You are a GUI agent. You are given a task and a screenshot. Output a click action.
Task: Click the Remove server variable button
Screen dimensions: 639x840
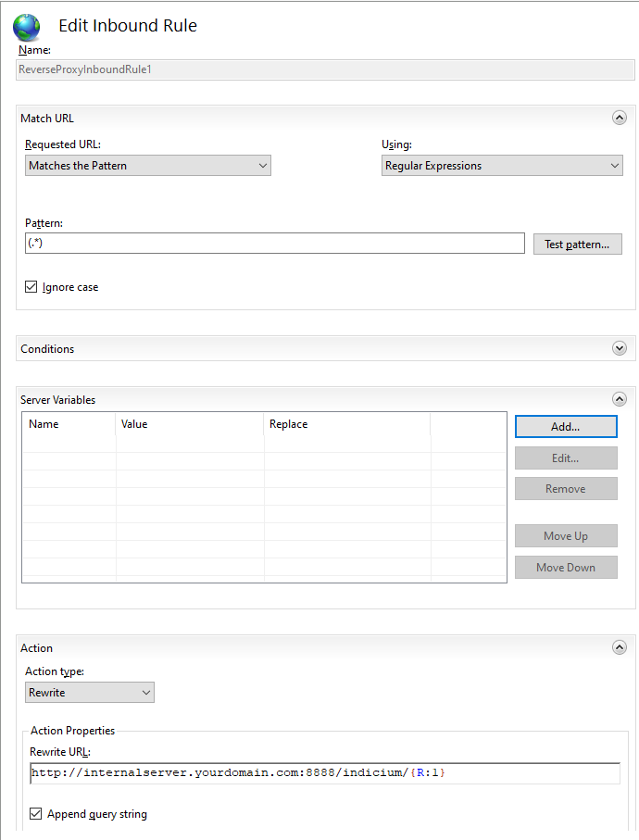coord(566,489)
